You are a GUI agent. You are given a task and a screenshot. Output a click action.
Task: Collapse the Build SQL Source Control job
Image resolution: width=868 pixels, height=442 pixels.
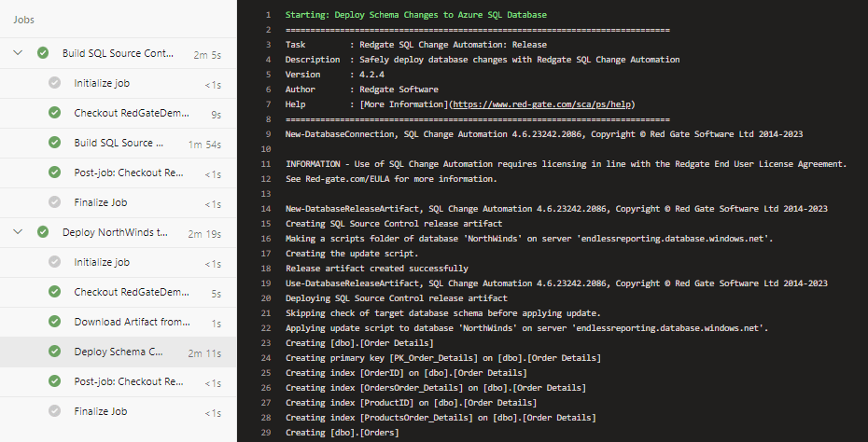[x=18, y=53]
